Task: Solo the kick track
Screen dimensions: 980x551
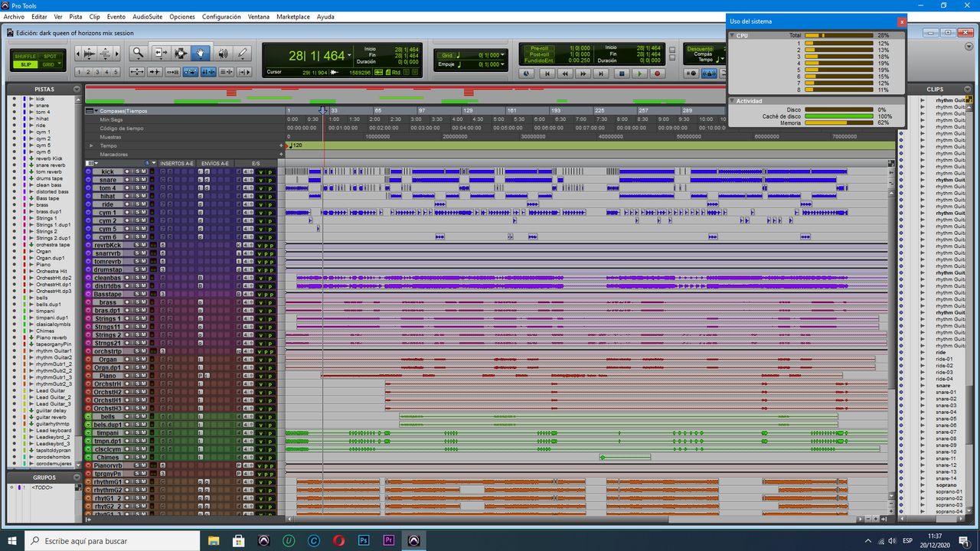Action: (138, 171)
